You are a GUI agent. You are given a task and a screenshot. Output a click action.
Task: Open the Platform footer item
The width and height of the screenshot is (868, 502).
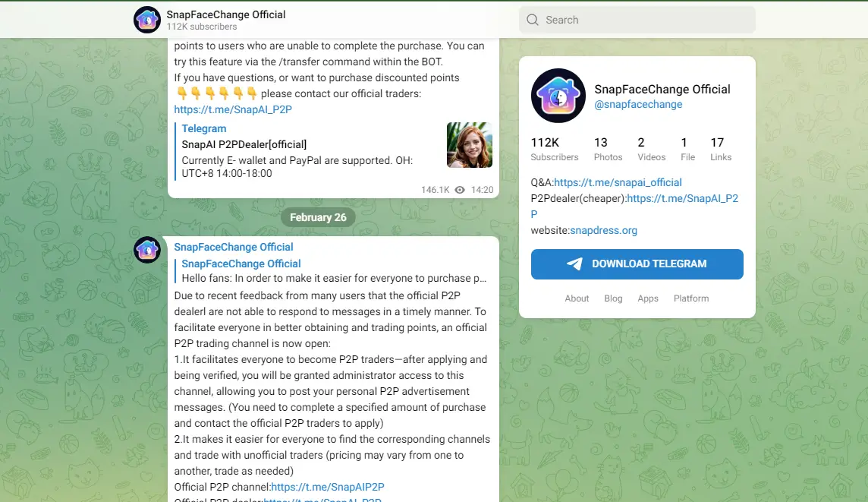tap(691, 298)
